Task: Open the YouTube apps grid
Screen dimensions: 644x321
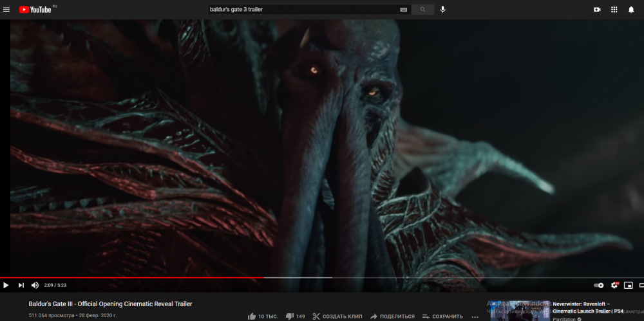Action: pos(614,10)
